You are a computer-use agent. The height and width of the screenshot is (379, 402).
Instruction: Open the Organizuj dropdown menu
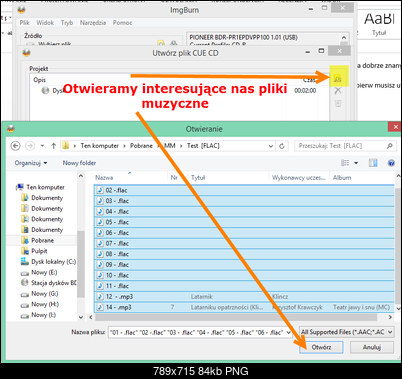tap(31, 163)
